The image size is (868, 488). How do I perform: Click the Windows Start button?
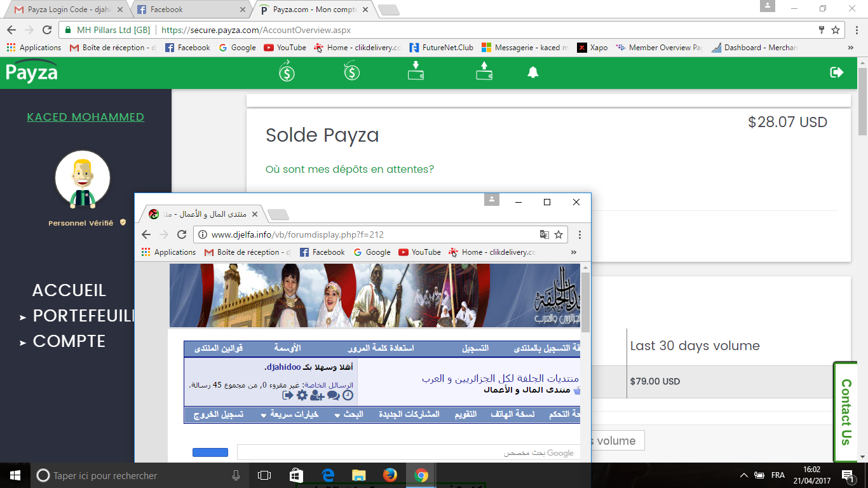coord(15,475)
